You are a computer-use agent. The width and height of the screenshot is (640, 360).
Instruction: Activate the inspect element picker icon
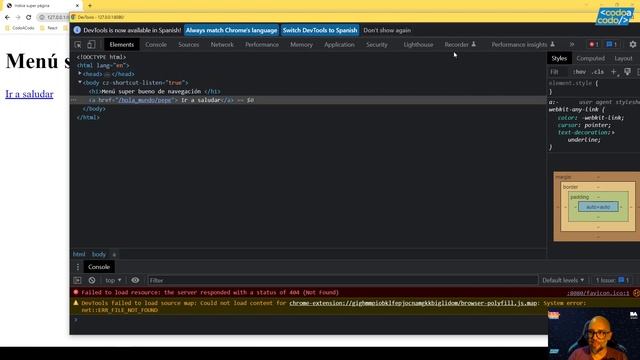pyautogui.click(x=78, y=44)
